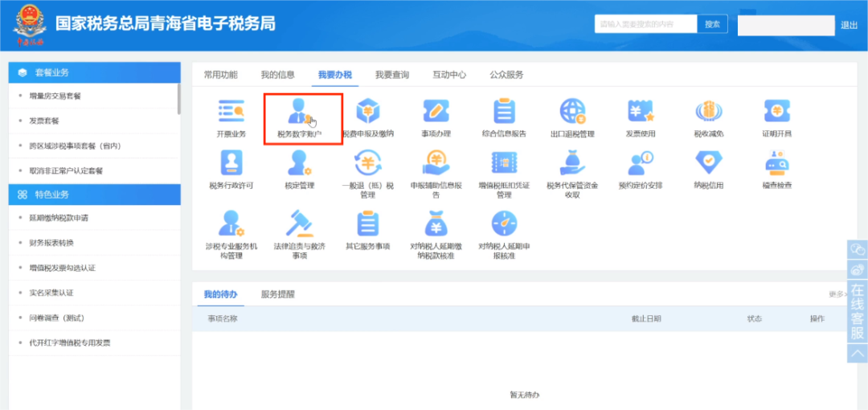Open 事项办理 icon

coord(436,112)
